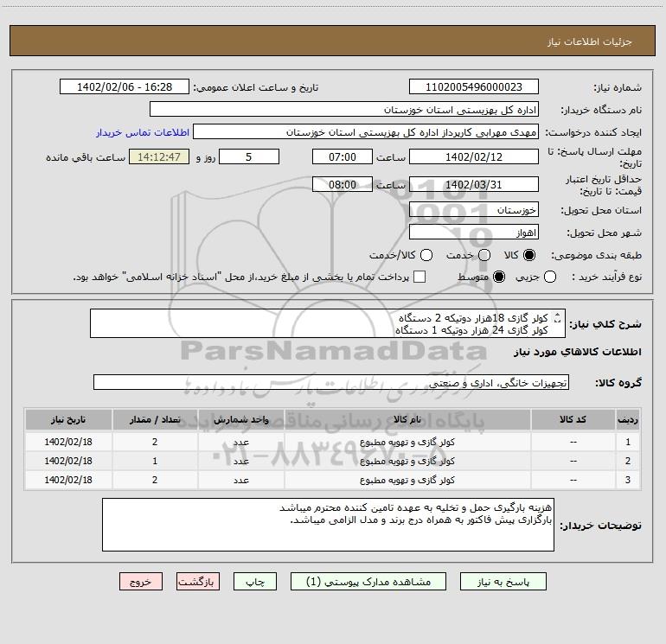Click the پاسخ به نیاز button
Screen dimensions: 666x644
[x=503, y=582]
